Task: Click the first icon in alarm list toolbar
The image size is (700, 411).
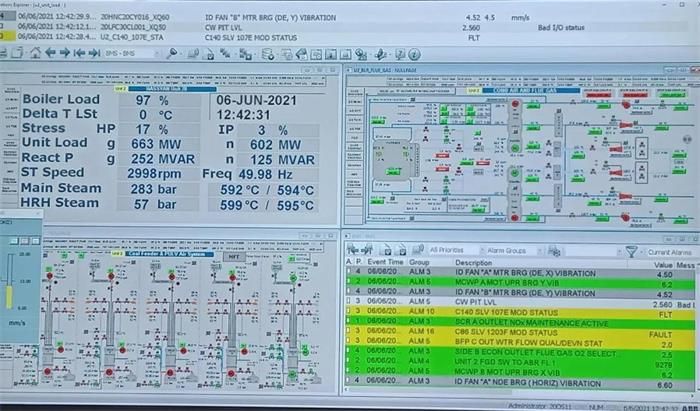Action: click(352, 250)
